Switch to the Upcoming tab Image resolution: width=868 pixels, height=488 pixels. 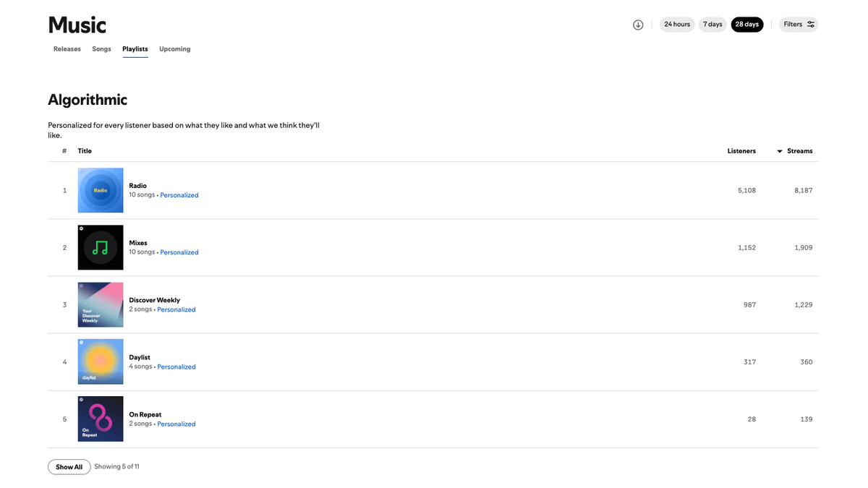point(175,49)
